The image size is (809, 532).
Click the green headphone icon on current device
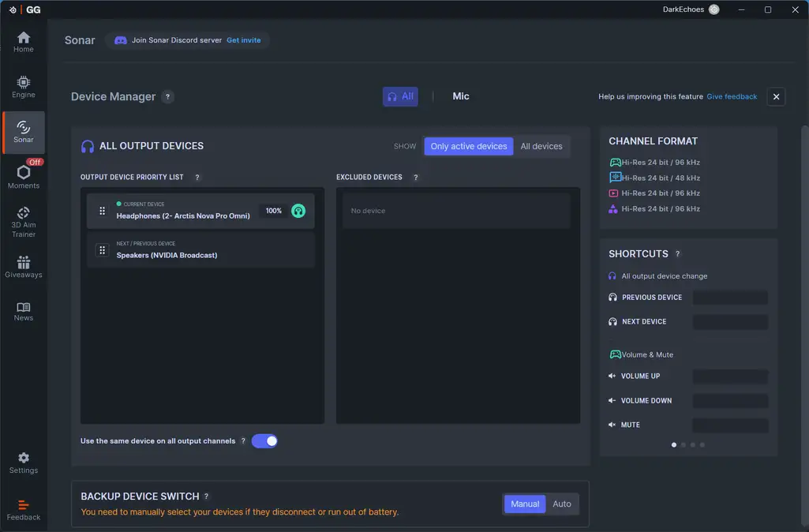(x=298, y=211)
